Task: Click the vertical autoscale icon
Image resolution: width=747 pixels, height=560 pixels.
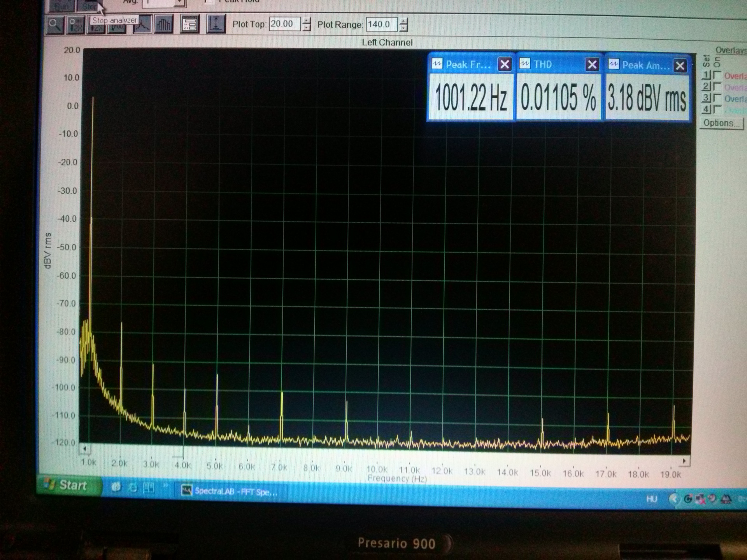Action: click(215, 24)
